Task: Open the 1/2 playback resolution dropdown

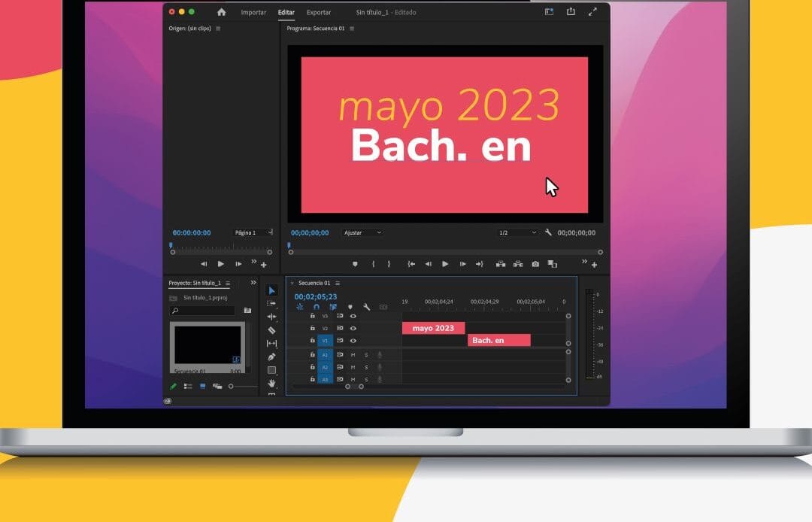Action: tap(517, 232)
